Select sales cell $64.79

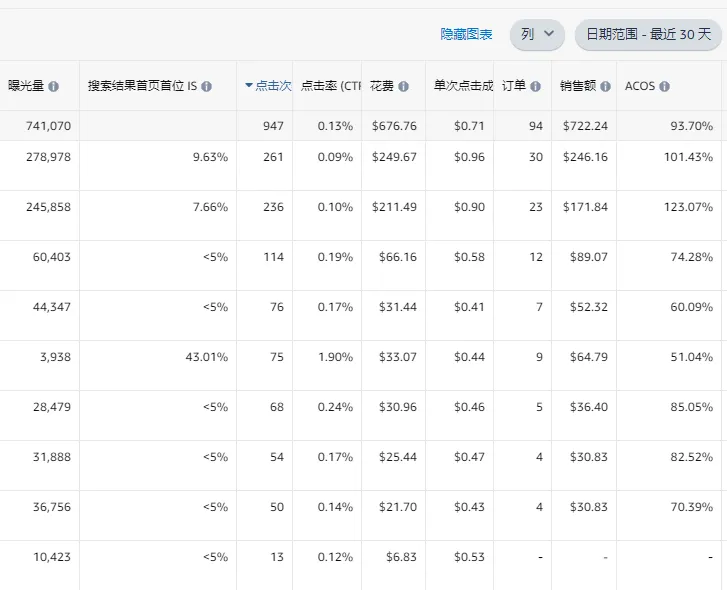(589, 357)
